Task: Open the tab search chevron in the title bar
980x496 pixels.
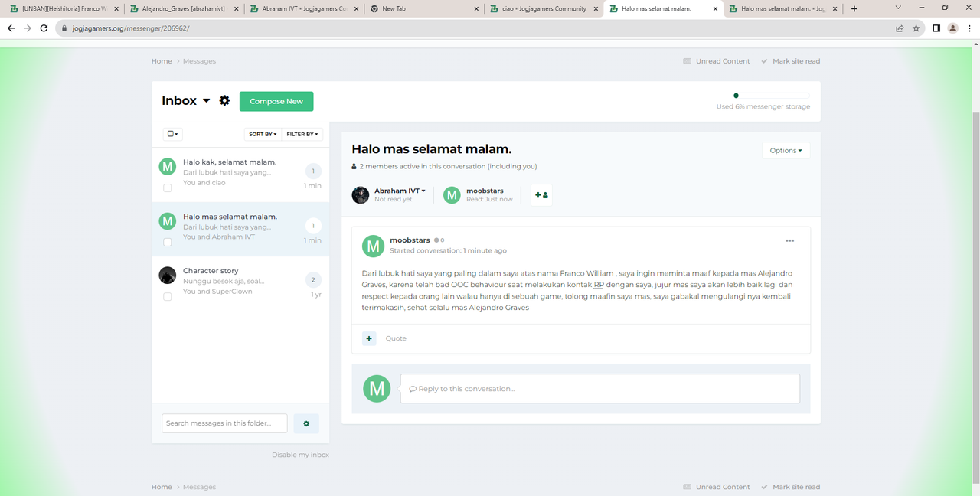Action: point(898,8)
